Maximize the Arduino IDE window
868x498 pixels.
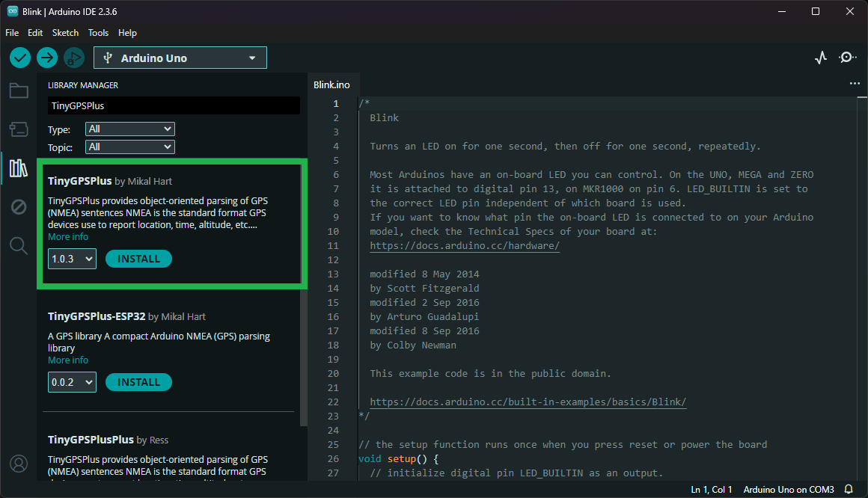click(x=816, y=11)
